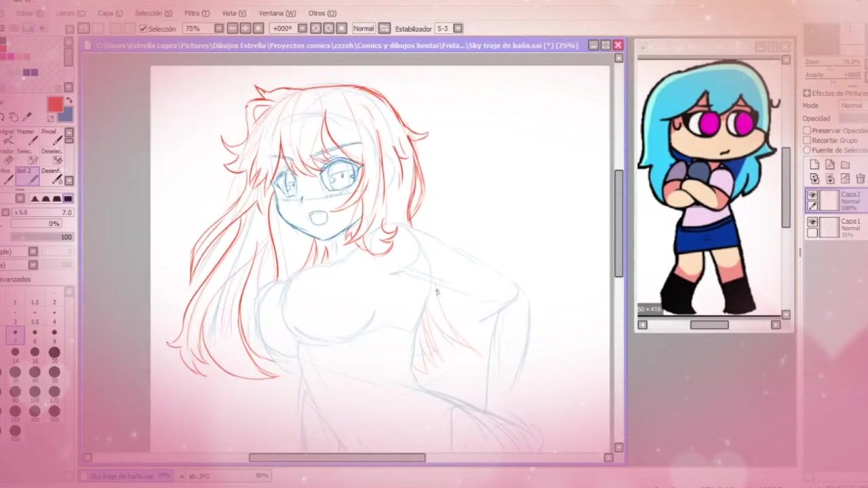Open the 75% zoom dropdown

coord(219,28)
